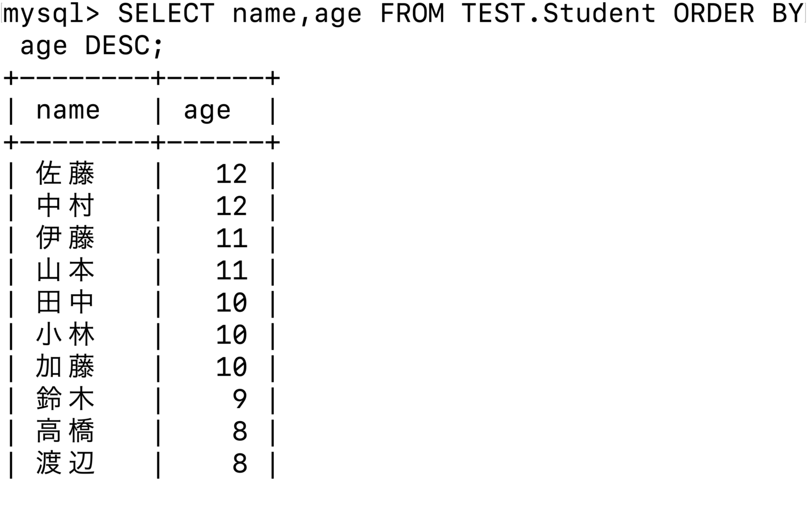
Task: Click the SELECT keyword in the query
Action: (x=166, y=14)
